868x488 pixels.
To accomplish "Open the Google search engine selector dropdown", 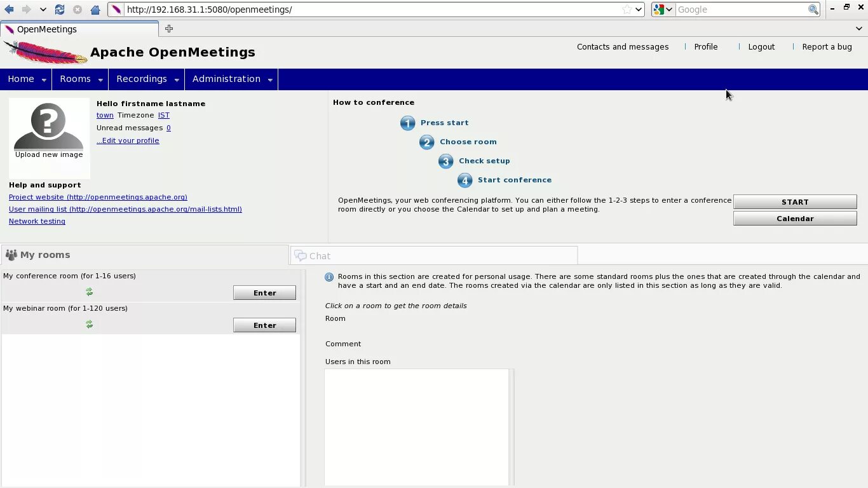I will click(x=663, y=10).
